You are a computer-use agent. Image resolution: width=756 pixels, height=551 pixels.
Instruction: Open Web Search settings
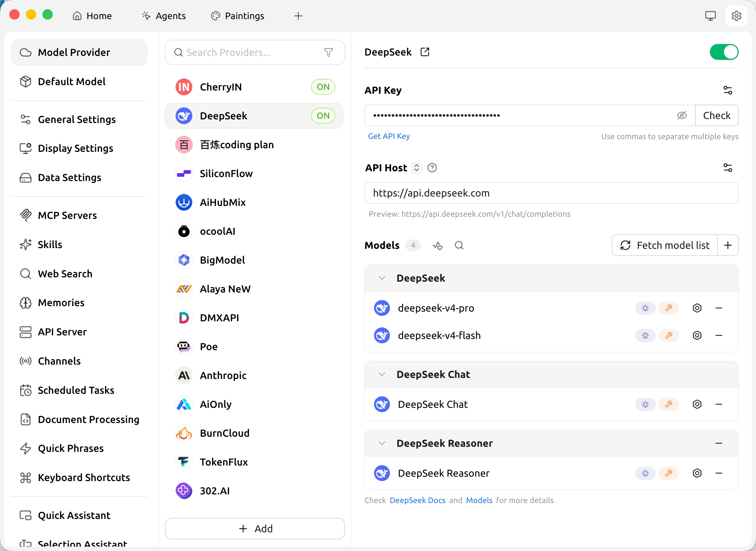coord(79,274)
